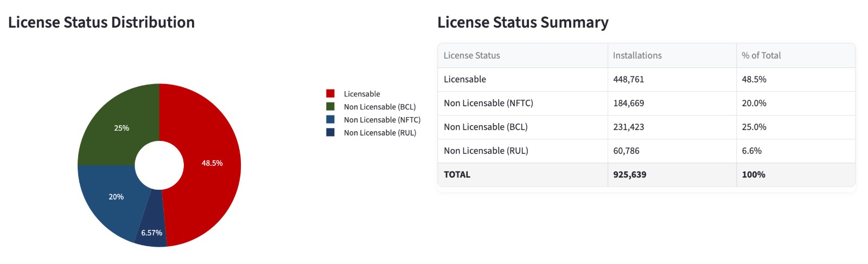Click the red Licensable legend swatch

click(330, 94)
